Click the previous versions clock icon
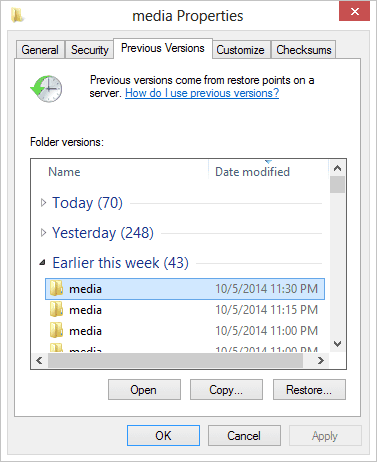This screenshot has width=377, height=462. [46, 89]
